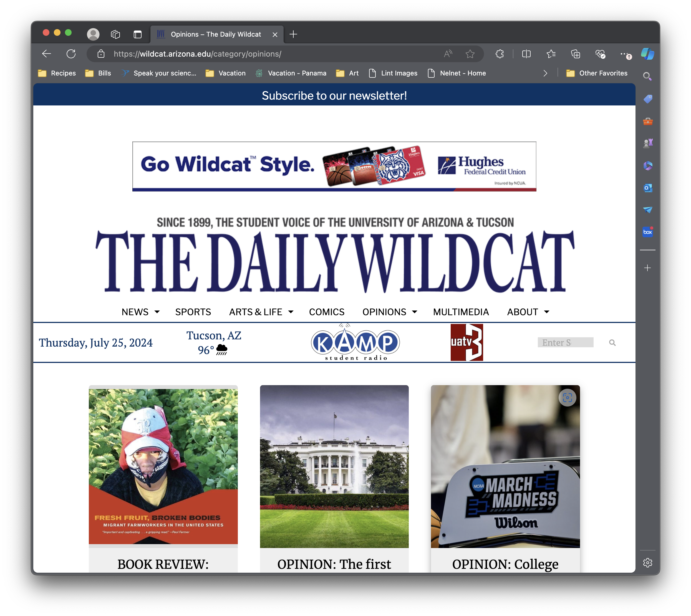Toggle favorite star for this page
This screenshot has height=616, width=691.
470,54
